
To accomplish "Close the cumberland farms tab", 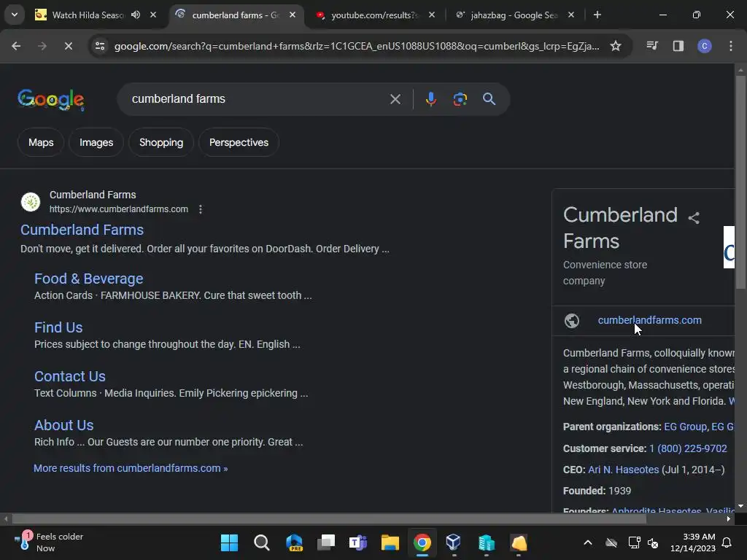I will click(293, 15).
